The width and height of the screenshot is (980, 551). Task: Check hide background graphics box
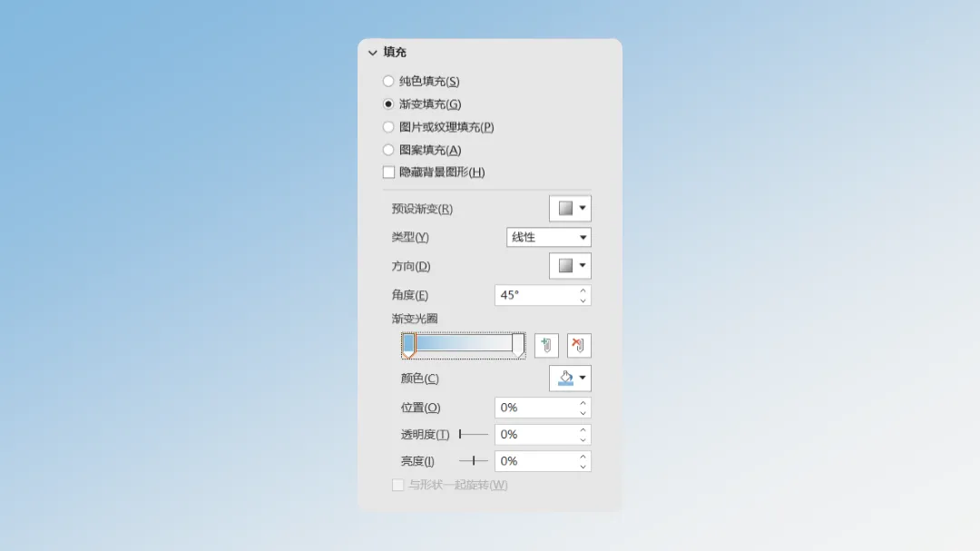[388, 172]
